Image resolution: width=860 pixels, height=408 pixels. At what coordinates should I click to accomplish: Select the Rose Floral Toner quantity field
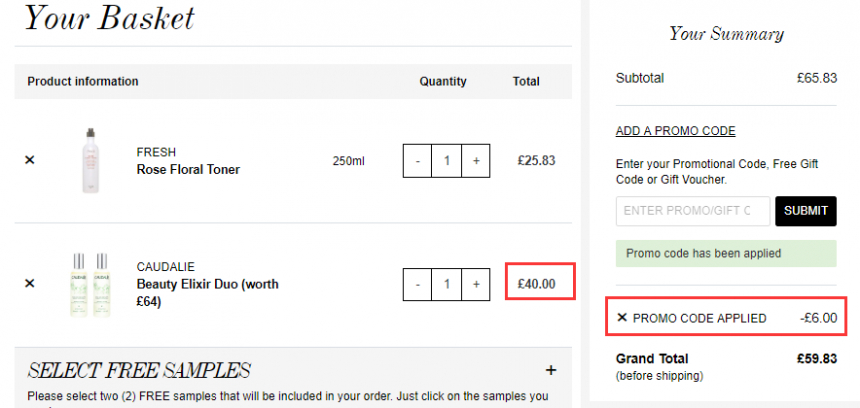(x=446, y=161)
